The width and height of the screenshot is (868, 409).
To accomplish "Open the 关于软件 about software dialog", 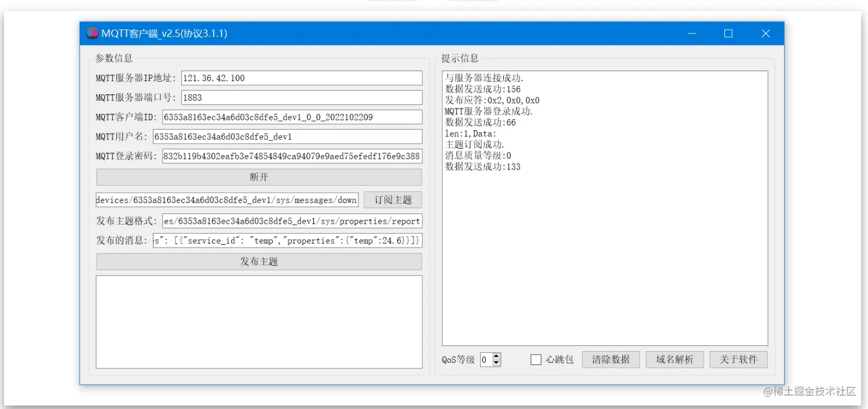I will [x=738, y=359].
